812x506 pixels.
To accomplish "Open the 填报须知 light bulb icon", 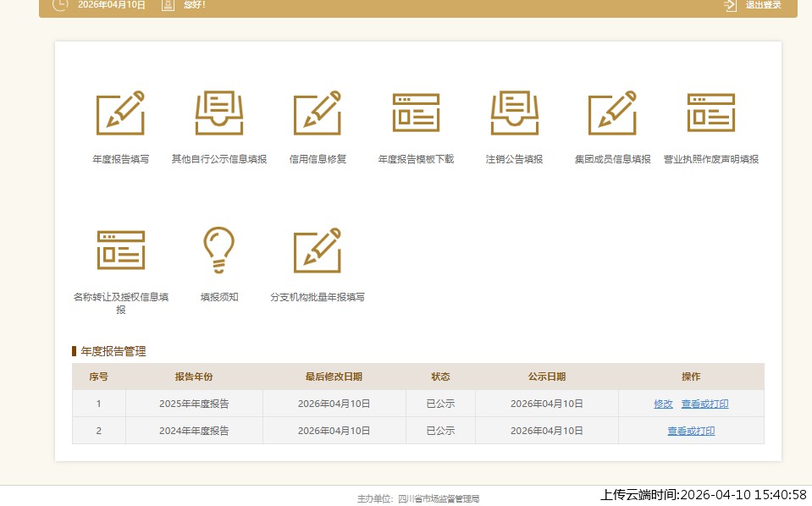I will tap(218, 248).
